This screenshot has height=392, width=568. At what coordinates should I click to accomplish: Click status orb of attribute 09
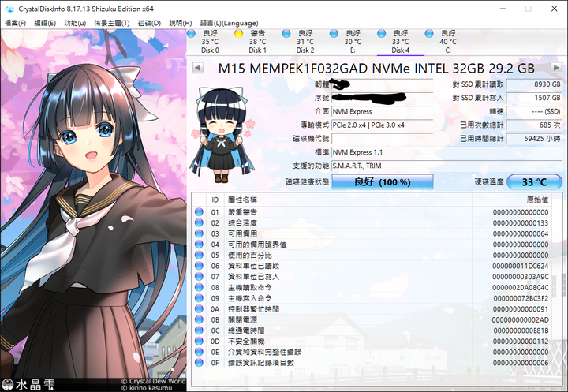[199, 298]
